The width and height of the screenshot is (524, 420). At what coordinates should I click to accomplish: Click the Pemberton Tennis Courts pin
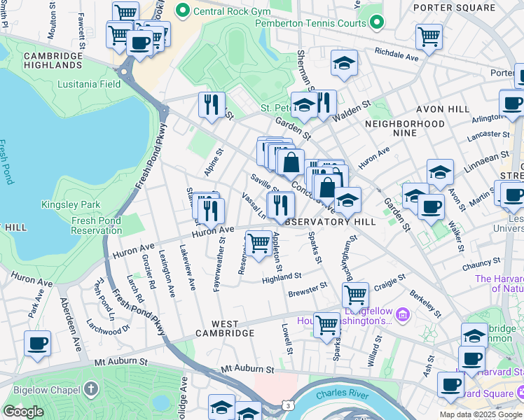[377, 23]
